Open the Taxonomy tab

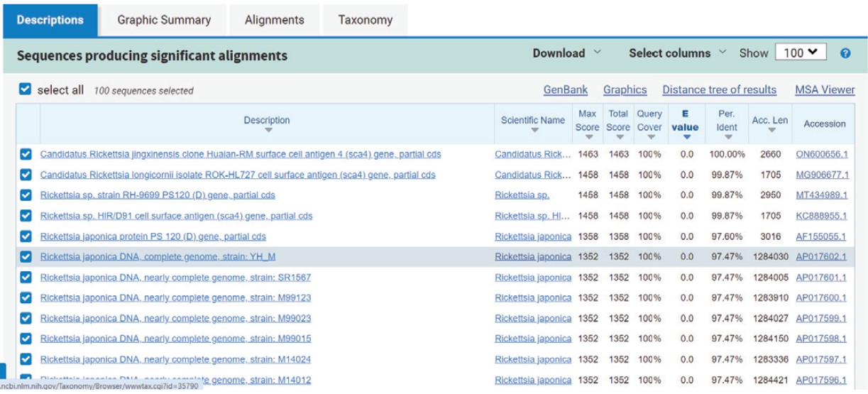365,20
